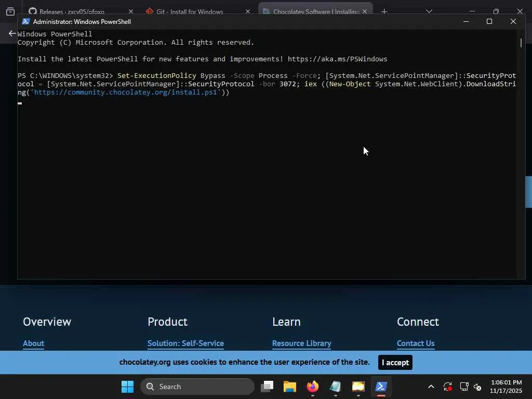The height and width of the screenshot is (399, 532).
Task: Open network status tray icon
Action: click(464, 387)
